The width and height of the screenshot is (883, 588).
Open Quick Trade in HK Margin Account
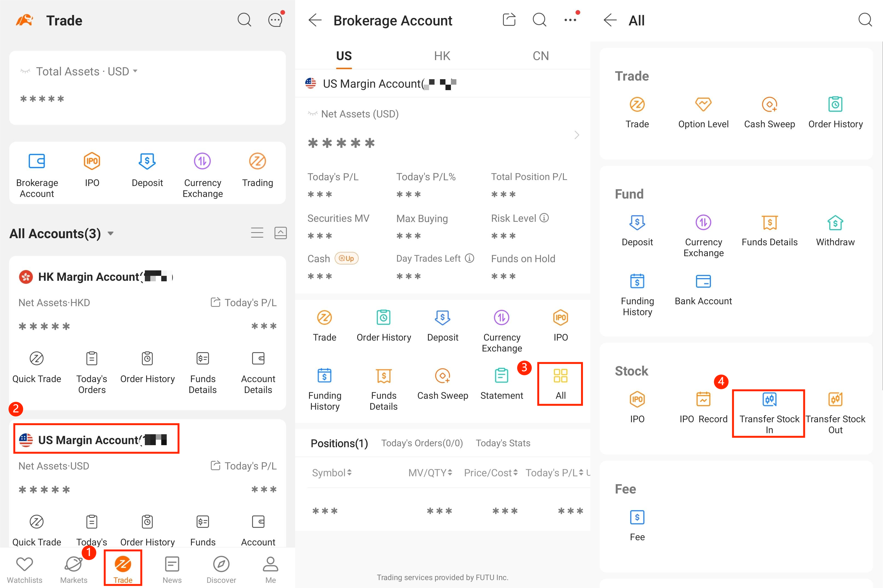pos(36,367)
